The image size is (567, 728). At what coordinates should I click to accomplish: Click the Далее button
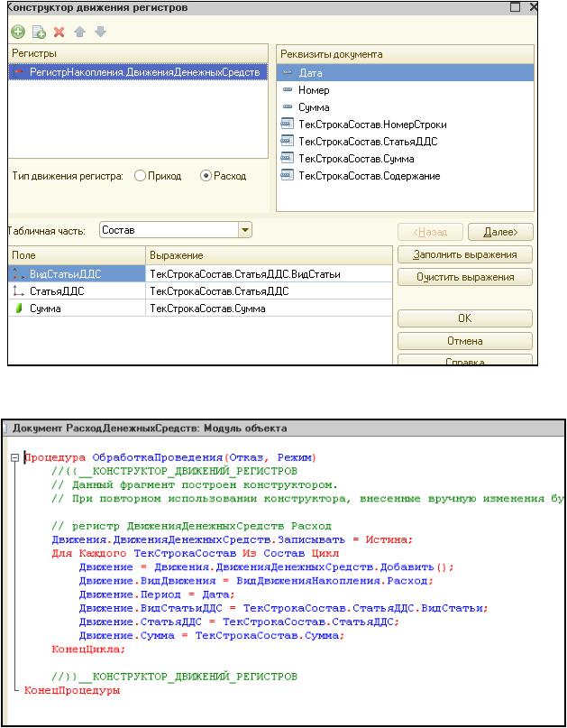click(x=500, y=232)
